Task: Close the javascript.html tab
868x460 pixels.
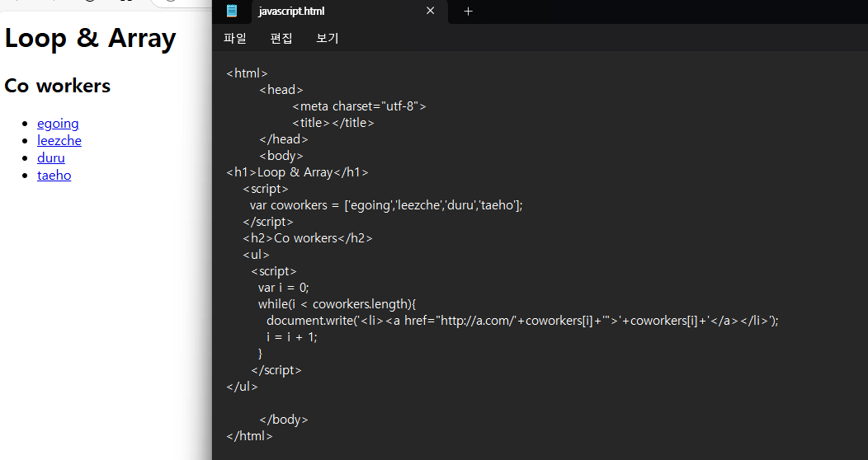Action: click(430, 11)
